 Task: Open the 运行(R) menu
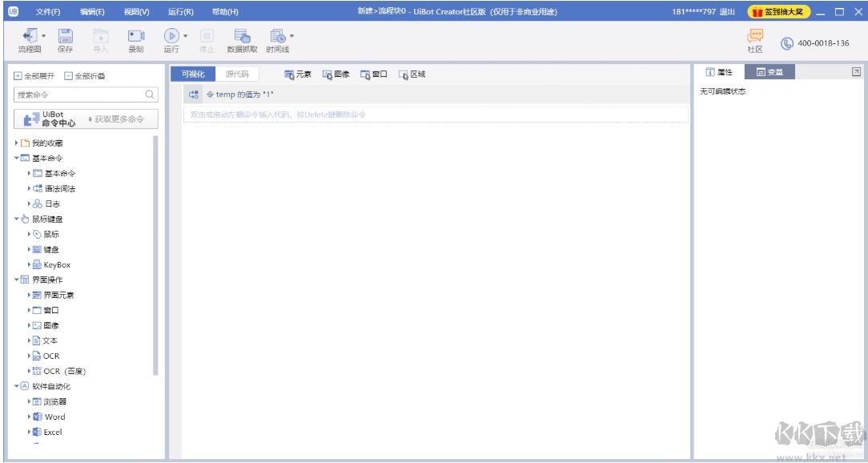coord(180,12)
